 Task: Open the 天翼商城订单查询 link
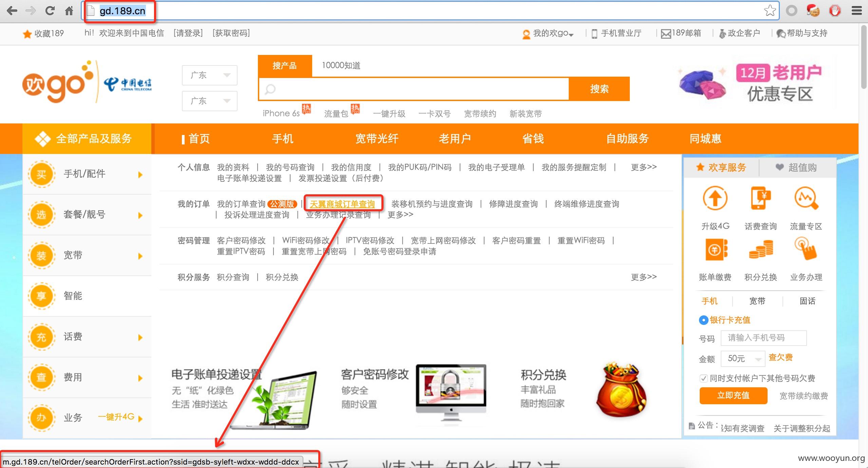[342, 204]
